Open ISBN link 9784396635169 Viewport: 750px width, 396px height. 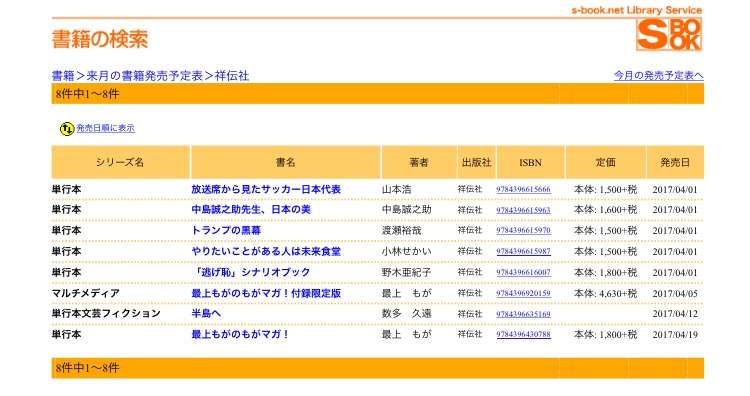[523, 314]
